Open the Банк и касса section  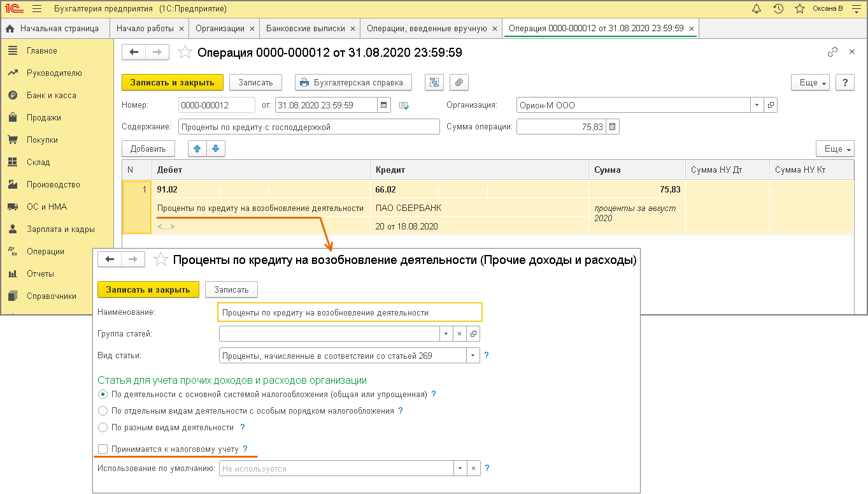coord(52,96)
